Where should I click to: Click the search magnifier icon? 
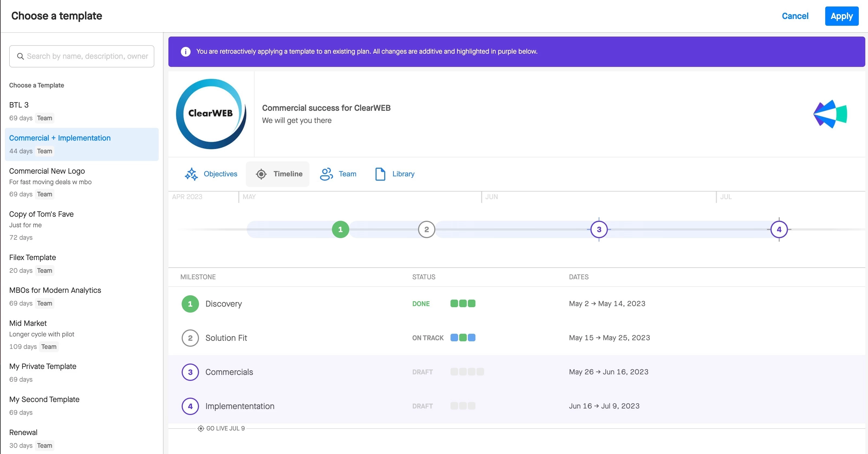click(21, 56)
